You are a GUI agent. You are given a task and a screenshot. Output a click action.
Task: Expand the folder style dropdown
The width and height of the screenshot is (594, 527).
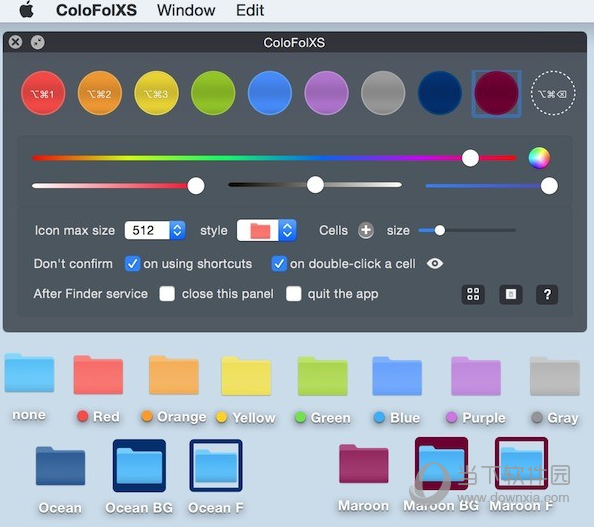287,230
